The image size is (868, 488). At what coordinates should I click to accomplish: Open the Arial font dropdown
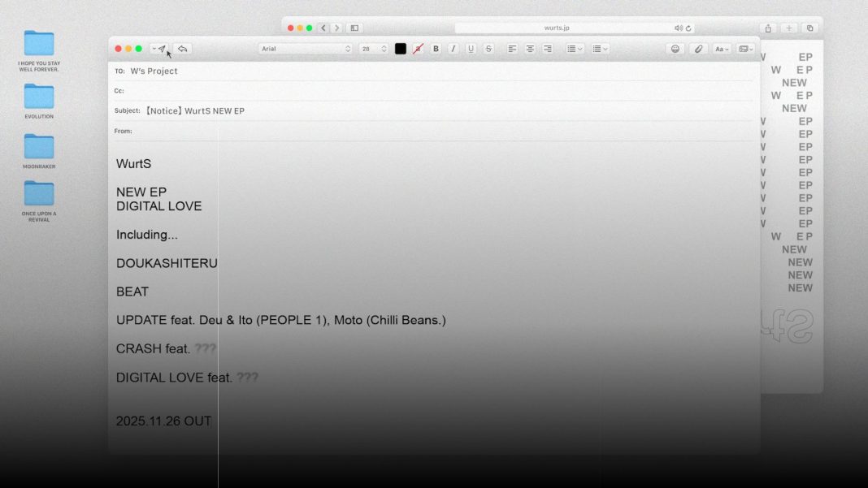305,48
